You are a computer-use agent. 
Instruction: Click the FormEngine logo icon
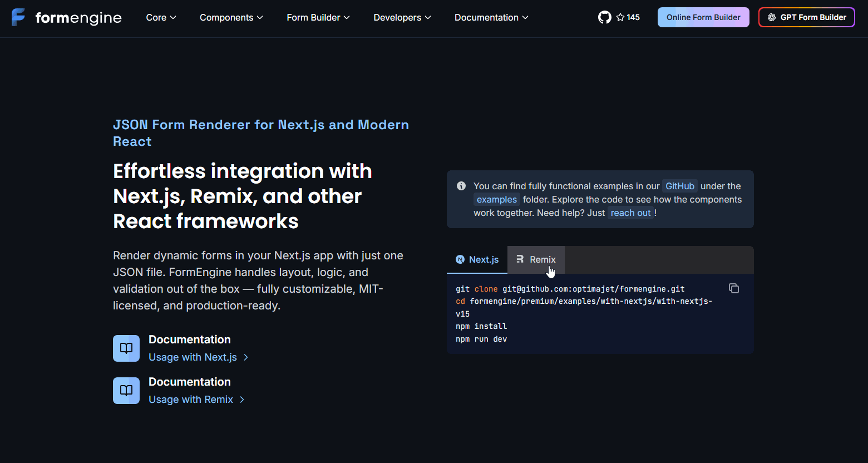18,17
